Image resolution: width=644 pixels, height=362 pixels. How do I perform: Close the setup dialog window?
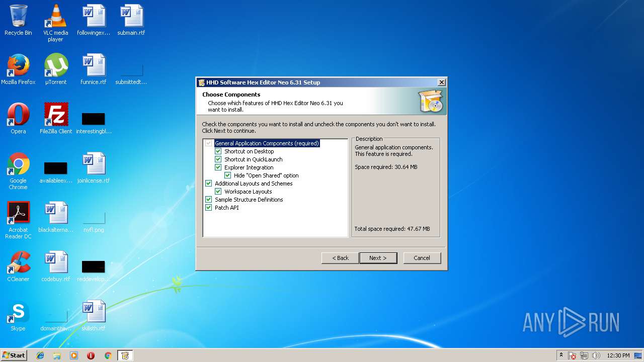(x=441, y=82)
